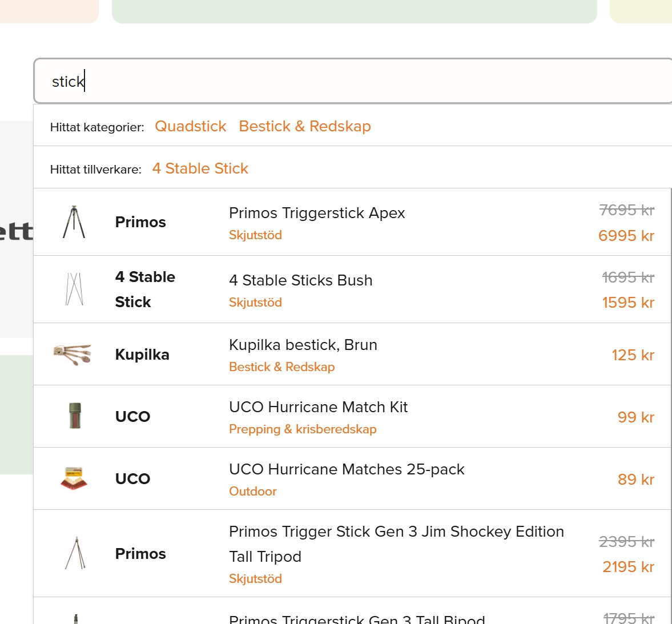Click the Skjutstöd label under Primos Triggerstick Apex
The height and width of the screenshot is (624, 672).
pyautogui.click(x=255, y=235)
